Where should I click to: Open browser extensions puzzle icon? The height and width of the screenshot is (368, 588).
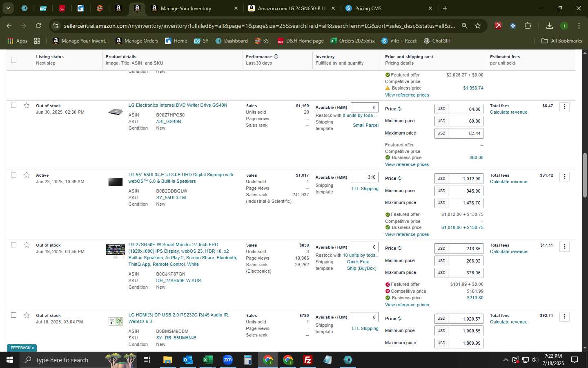pos(528,26)
